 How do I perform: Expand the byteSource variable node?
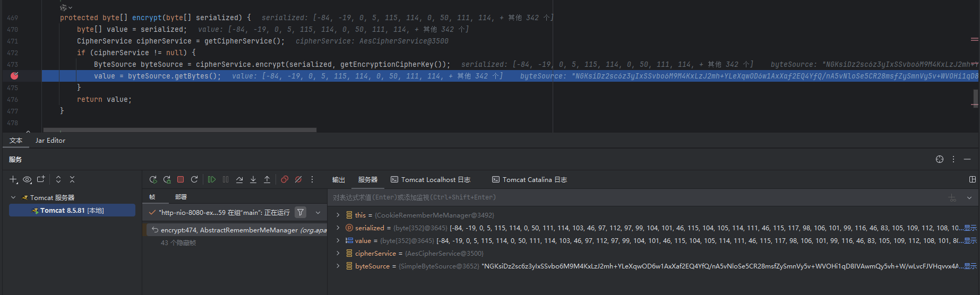pos(338,266)
